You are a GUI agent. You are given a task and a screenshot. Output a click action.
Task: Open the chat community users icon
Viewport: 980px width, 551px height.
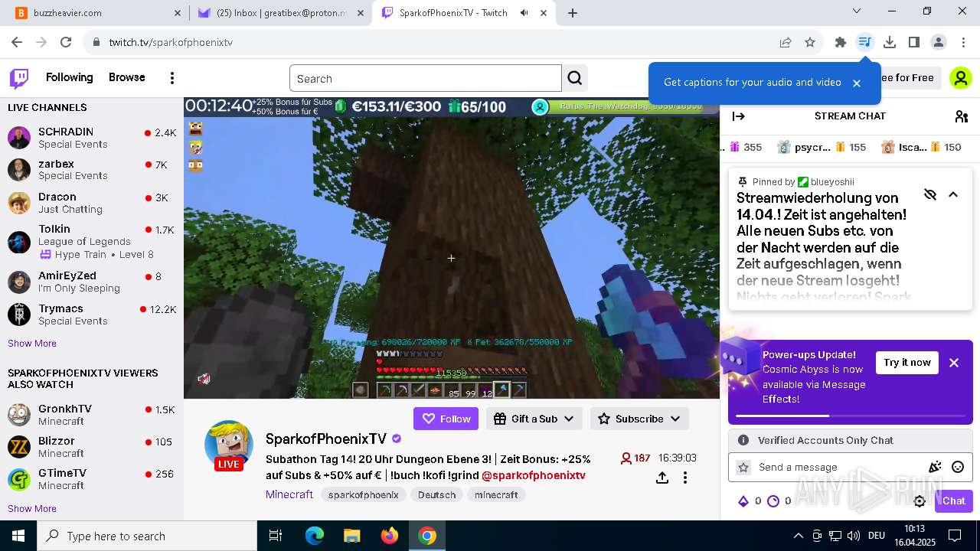(x=962, y=116)
